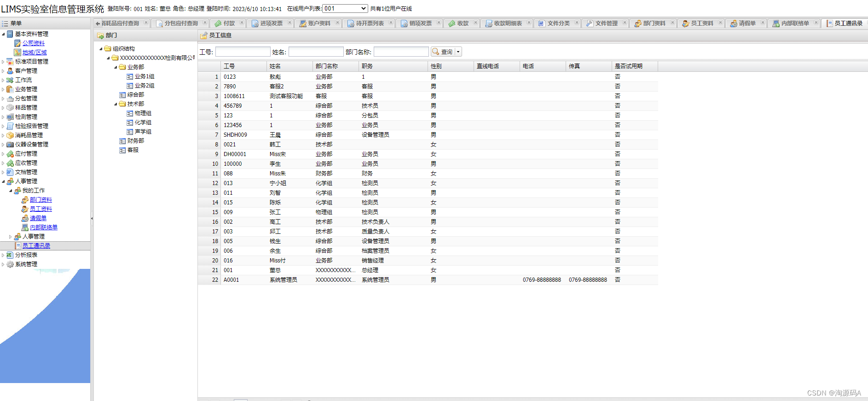This screenshot has height=401, width=868.
Task: Click the 工号 input field
Action: (x=243, y=52)
